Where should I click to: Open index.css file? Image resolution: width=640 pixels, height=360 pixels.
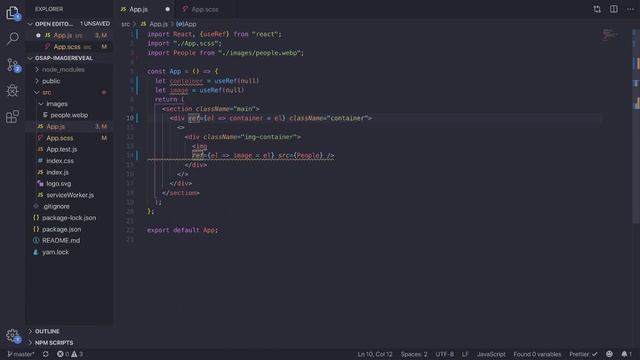click(60, 161)
